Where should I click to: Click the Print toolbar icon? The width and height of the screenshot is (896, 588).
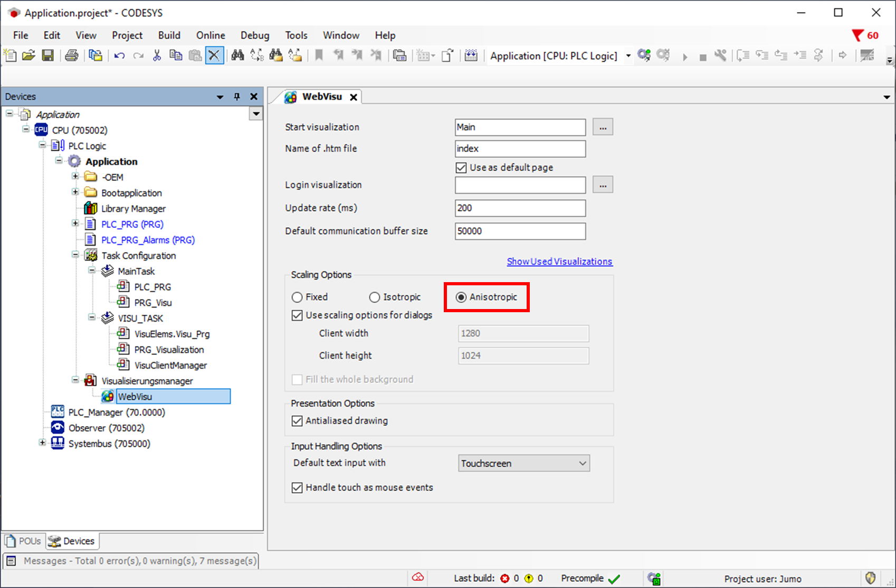[x=72, y=55]
